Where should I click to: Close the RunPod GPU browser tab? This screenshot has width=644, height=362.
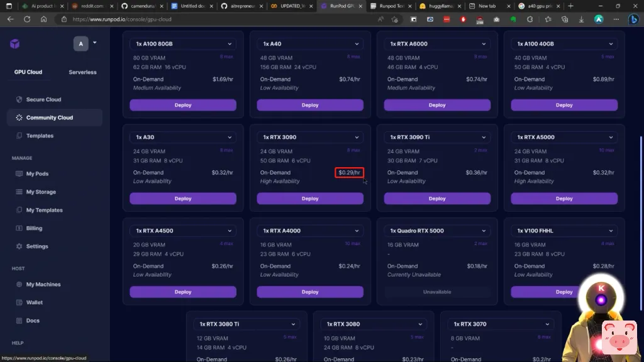360,6
